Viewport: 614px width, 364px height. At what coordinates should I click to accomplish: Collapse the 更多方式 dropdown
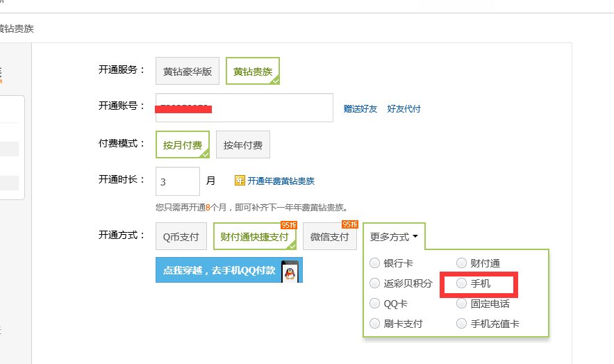(x=394, y=236)
